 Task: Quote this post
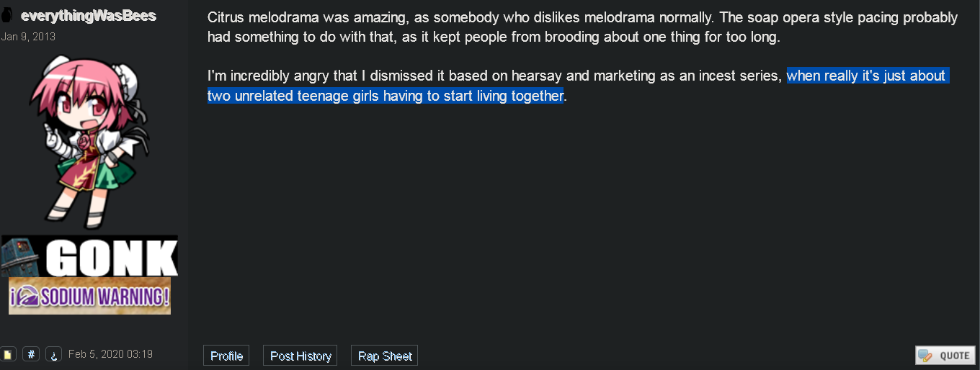coord(945,356)
